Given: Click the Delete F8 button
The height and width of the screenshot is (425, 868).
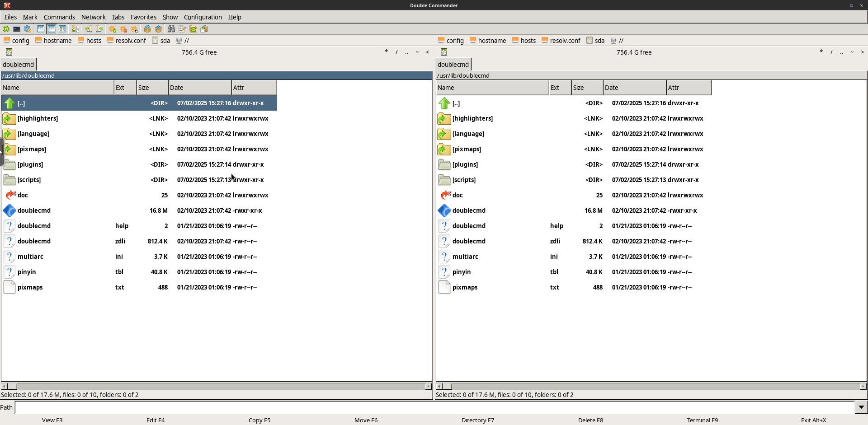Looking at the screenshot, I should [590, 420].
